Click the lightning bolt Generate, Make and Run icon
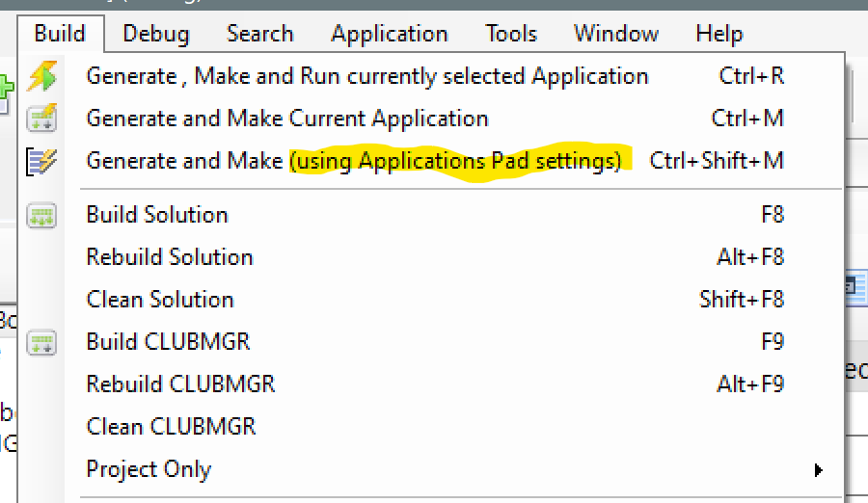Viewport: 868px width, 503px height. point(41,76)
